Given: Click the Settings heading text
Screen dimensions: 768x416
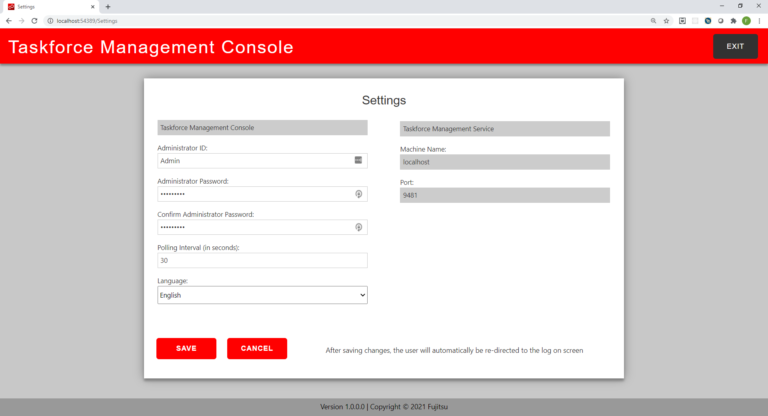Looking at the screenshot, I should click(384, 100).
